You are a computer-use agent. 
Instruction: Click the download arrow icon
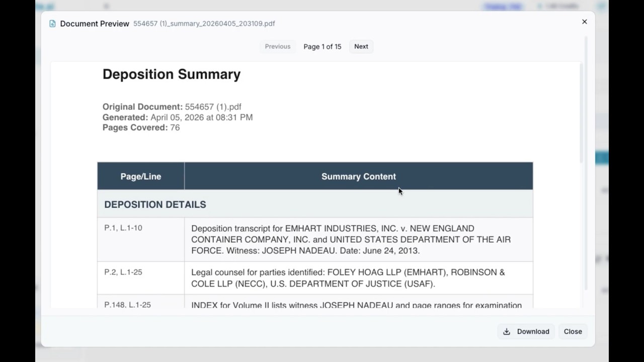tap(507, 331)
